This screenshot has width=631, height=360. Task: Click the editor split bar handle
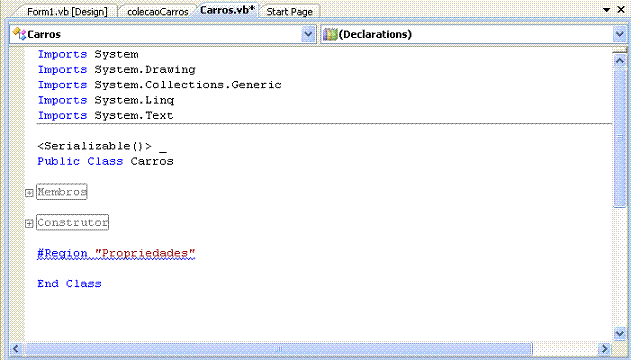point(620,50)
